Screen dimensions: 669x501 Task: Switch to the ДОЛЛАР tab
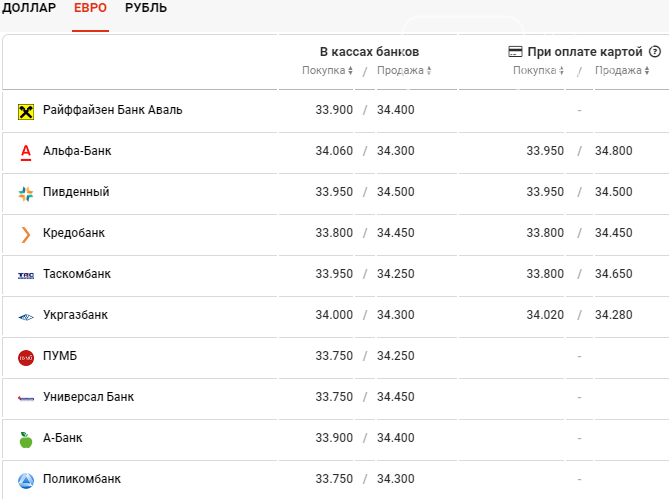click(29, 8)
